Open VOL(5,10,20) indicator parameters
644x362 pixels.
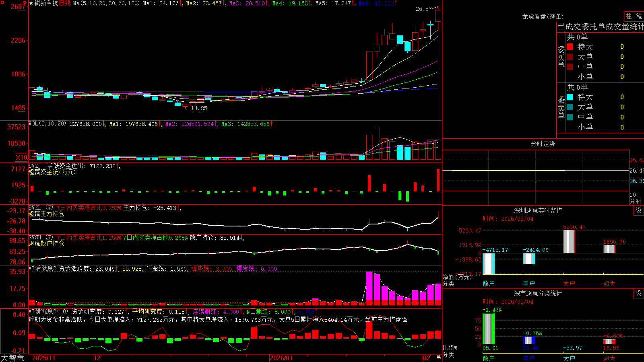47,124
